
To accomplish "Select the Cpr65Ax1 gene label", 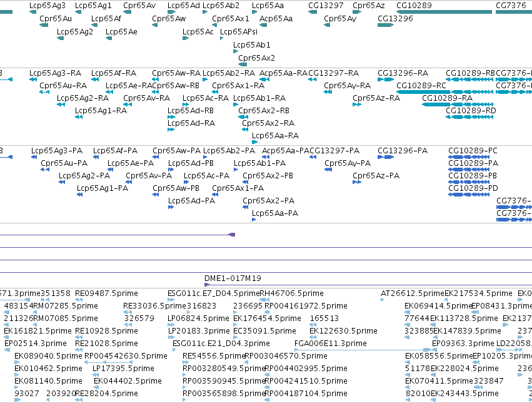I will [x=231, y=18].
